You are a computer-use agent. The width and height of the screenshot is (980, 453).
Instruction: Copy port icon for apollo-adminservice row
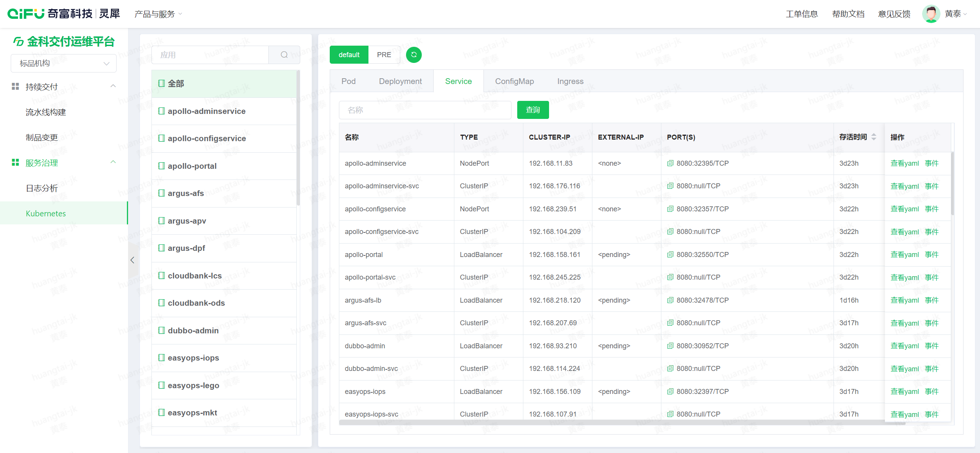670,163
